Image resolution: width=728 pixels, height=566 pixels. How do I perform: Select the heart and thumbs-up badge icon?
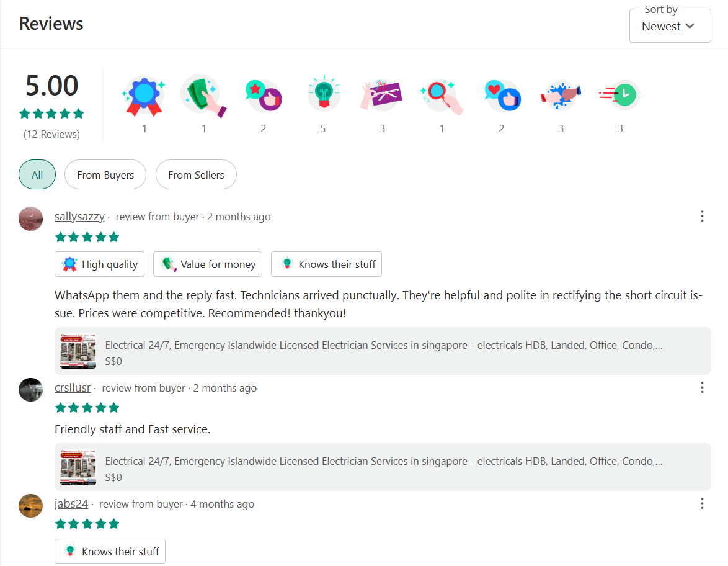(x=501, y=94)
